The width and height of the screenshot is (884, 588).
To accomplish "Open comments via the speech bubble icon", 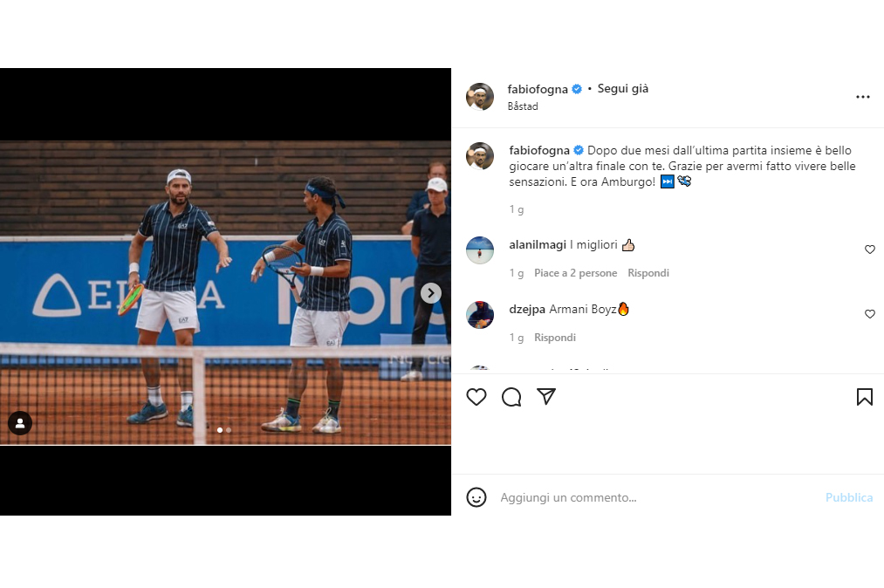I will 511,397.
